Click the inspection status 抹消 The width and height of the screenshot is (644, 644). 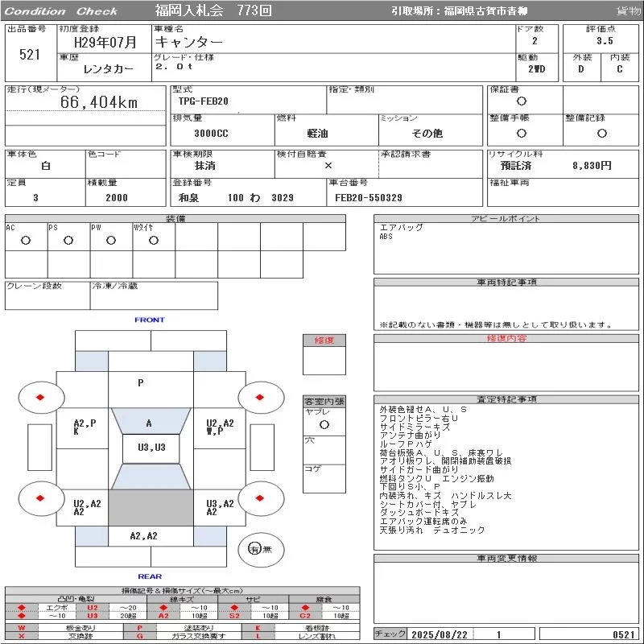point(205,166)
